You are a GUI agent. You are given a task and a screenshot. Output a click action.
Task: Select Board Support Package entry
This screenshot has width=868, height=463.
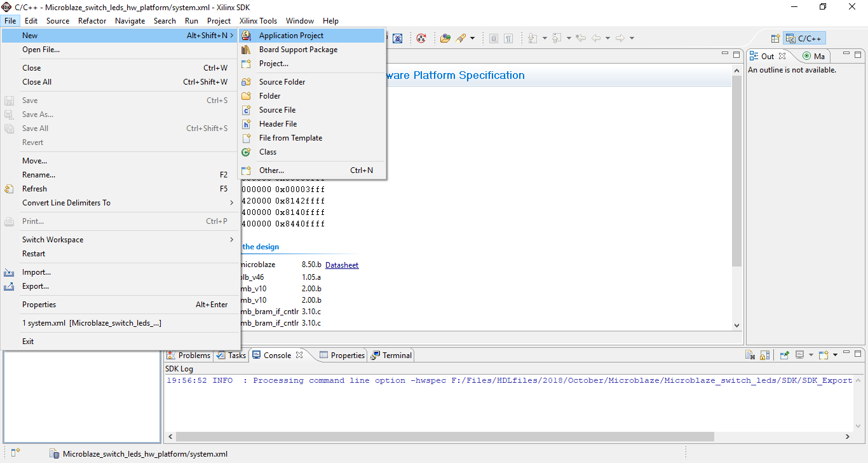(311, 50)
